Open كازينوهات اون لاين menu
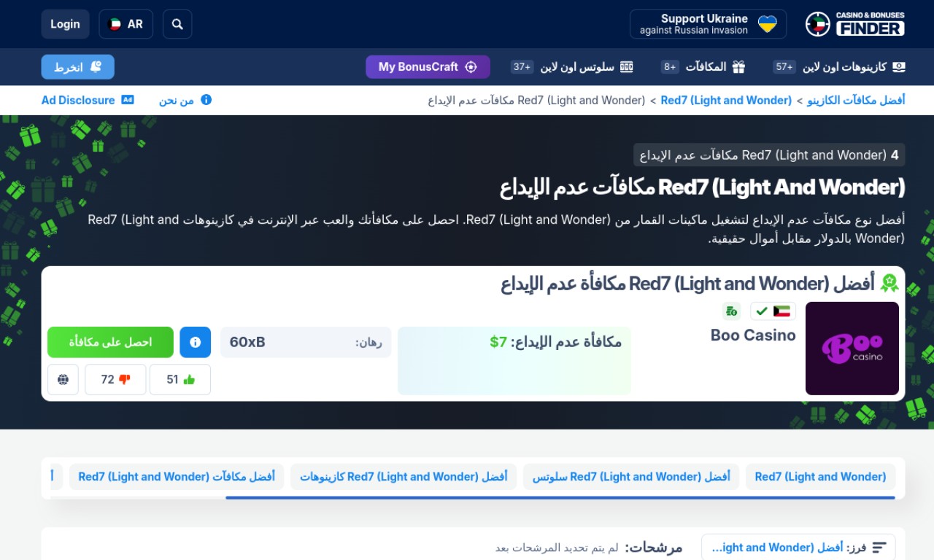The height and width of the screenshot is (560, 934). coord(840,67)
